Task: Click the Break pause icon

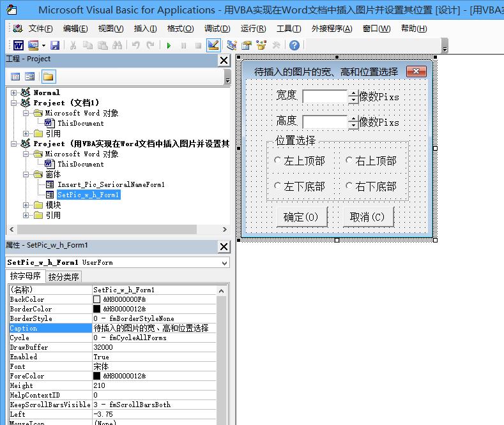Action: (183, 45)
